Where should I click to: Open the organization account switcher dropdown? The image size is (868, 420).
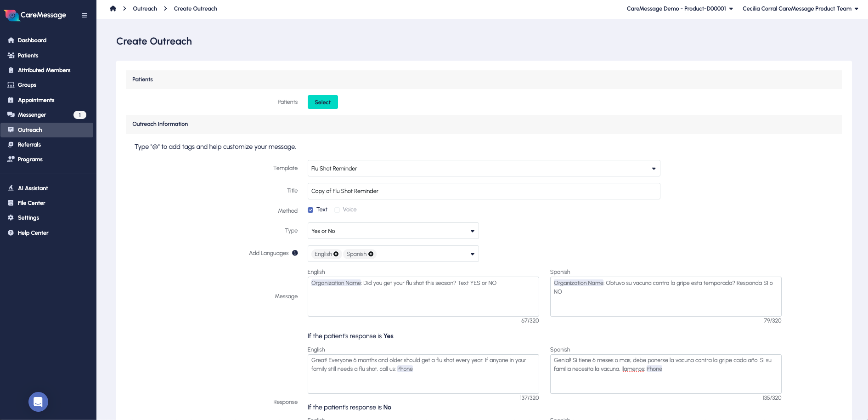[x=680, y=9]
